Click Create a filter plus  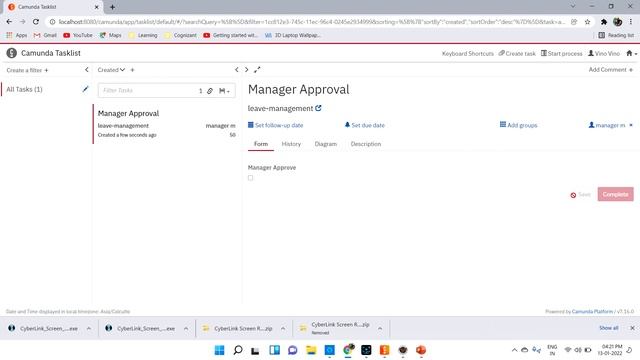pyautogui.click(x=27, y=70)
